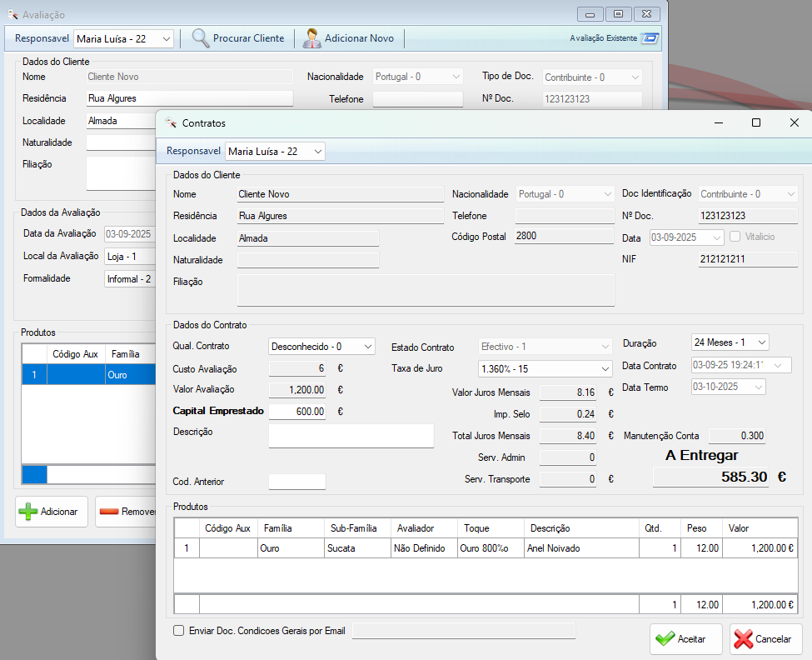
Task: Click the red minus icon on Remover
Action: coord(109,512)
